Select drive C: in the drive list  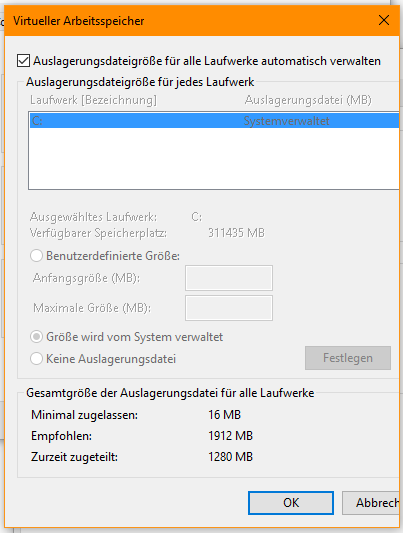(214, 121)
